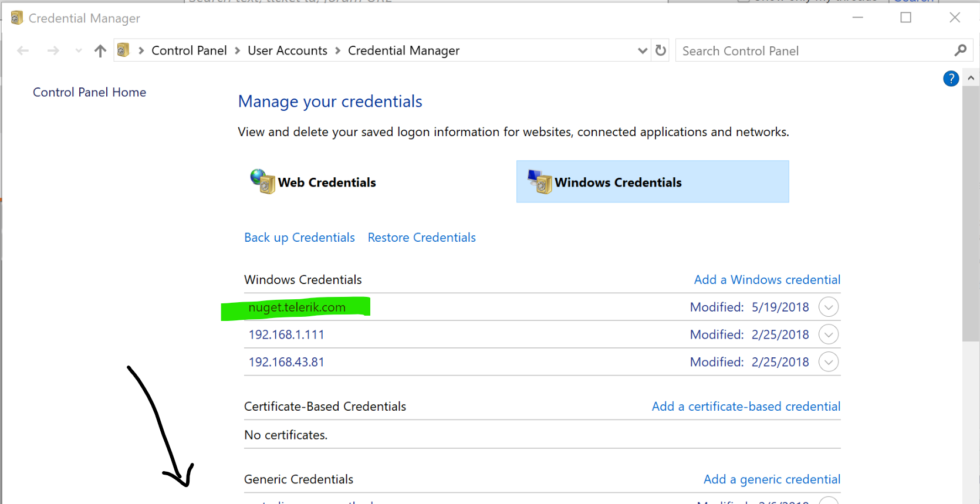Switch to Web Credentials tab
This screenshot has width=980, height=504.
[x=327, y=182]
